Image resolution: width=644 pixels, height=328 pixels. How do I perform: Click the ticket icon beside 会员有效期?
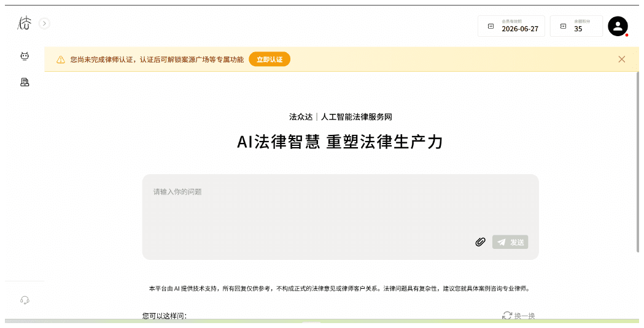[491, 26]
